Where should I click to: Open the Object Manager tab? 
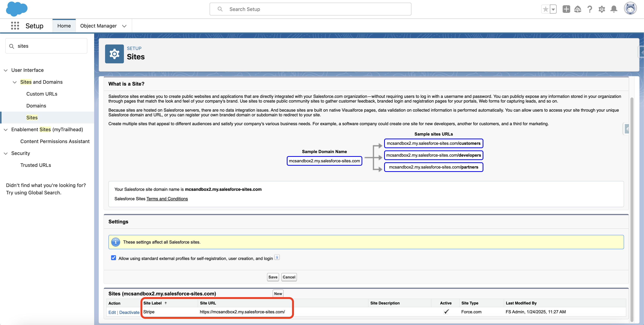(98, 26)
